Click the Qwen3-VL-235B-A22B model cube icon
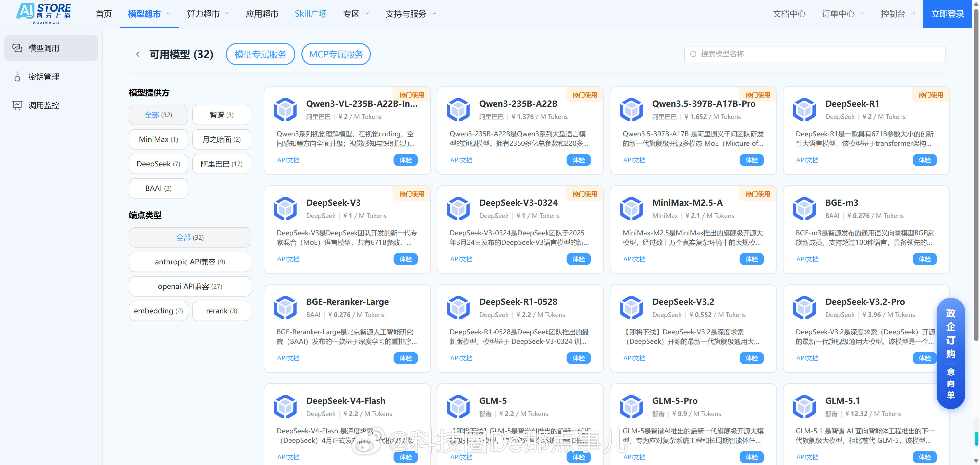Image resolution: width=980 pixels, height=465 pixels. click(285, 109)
